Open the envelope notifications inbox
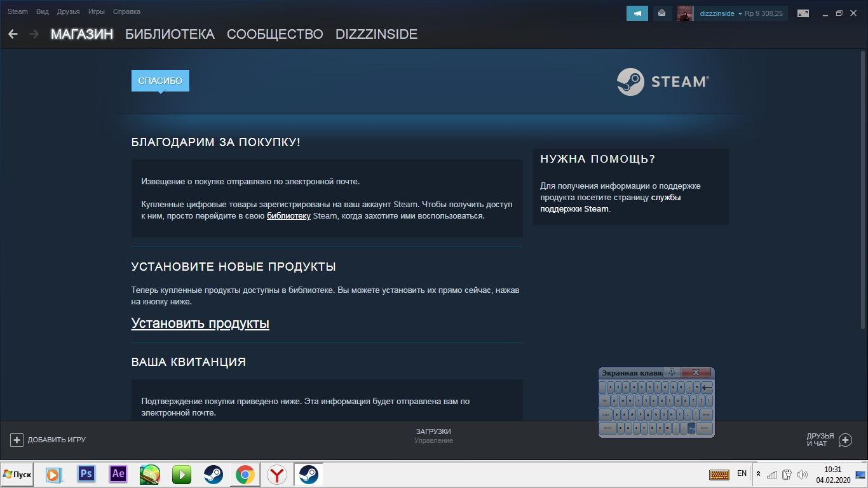The image size is (868, 488). click(x=662, y=13)
